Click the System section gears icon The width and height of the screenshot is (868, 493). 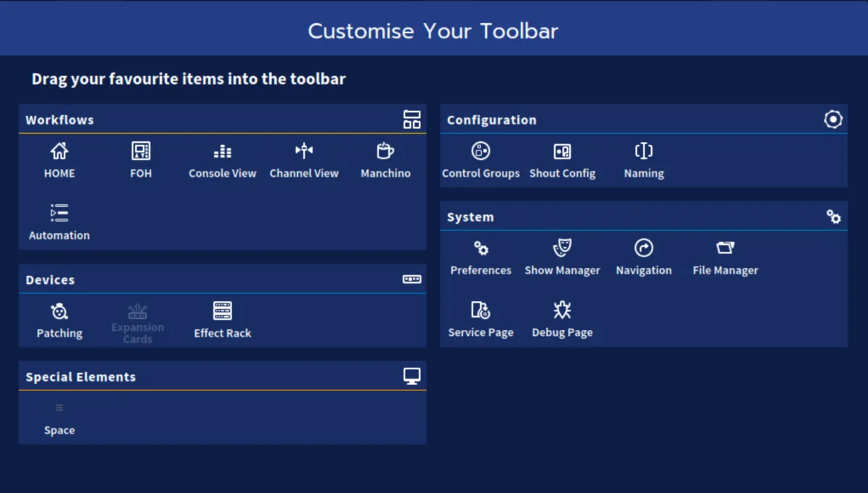[833, 216]
